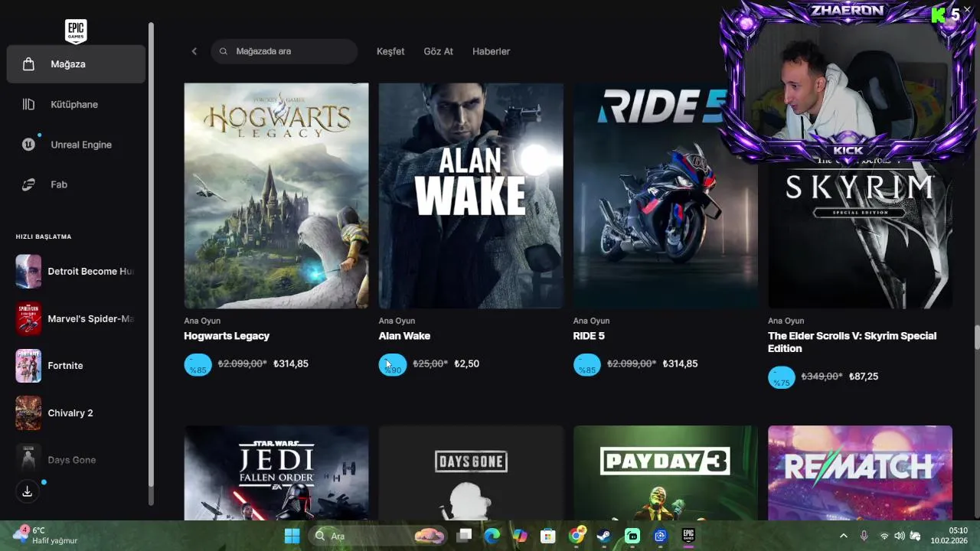The image size is (980, 551).
Task: Click the Epic Games logo in sidebar
Action: (x=76, y=31)
